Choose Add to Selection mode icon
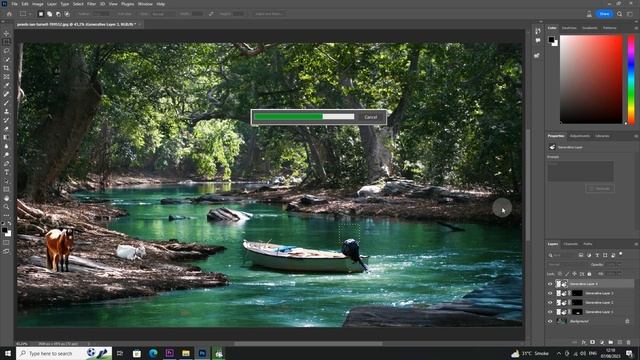 click(49, 14)
